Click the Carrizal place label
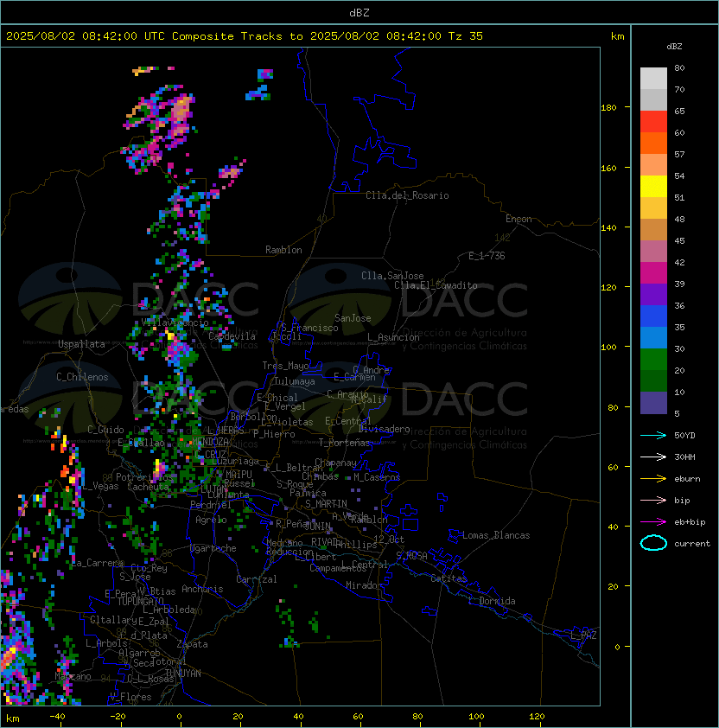This screenshot has height=728, width=719. click(256, 579)
